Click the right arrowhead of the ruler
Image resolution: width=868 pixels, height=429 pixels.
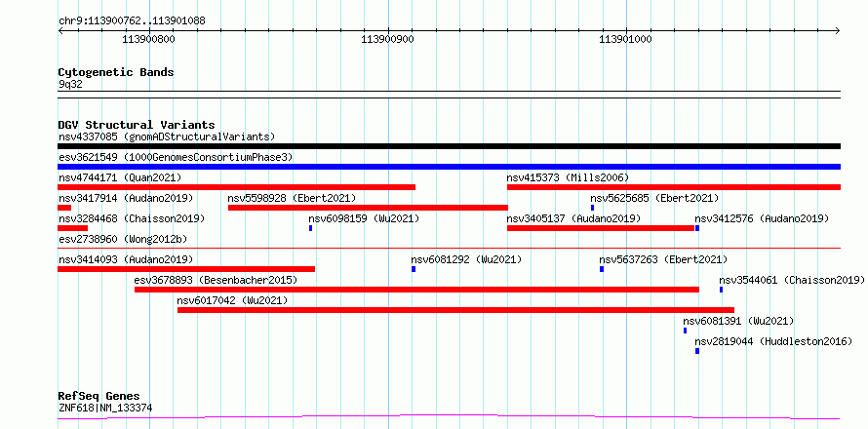point(838,31)
